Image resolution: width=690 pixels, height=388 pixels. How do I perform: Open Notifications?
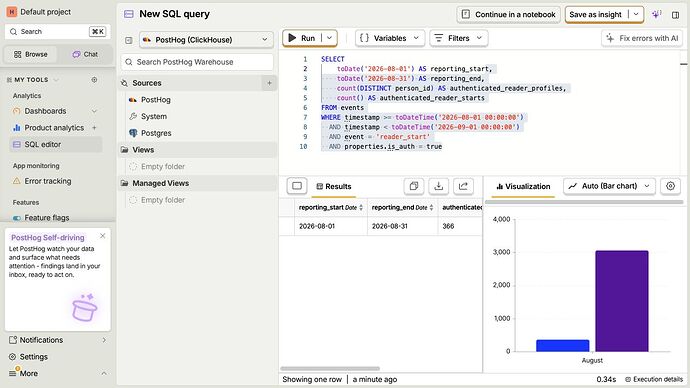(x=58, y=340)
